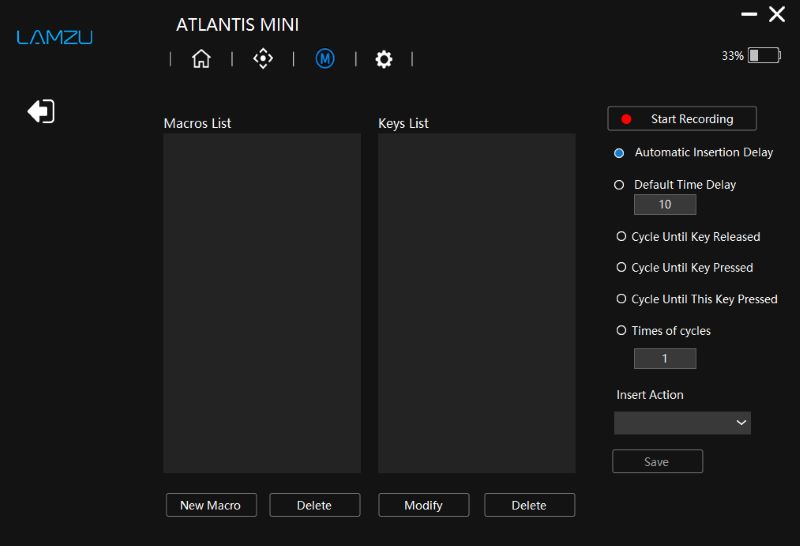Check the battery level indicator
The width and height of the screenshot is (800, 546).
[x=764, y=55]
